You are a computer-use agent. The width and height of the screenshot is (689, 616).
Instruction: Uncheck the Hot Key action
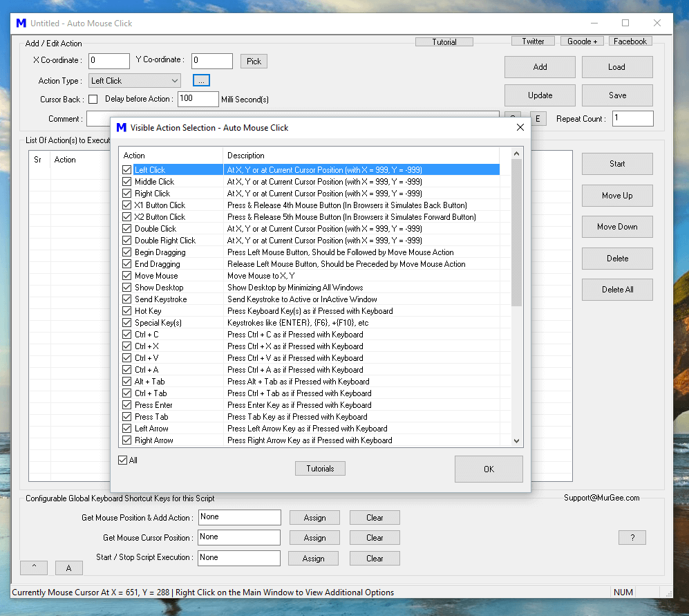[127, 310]
